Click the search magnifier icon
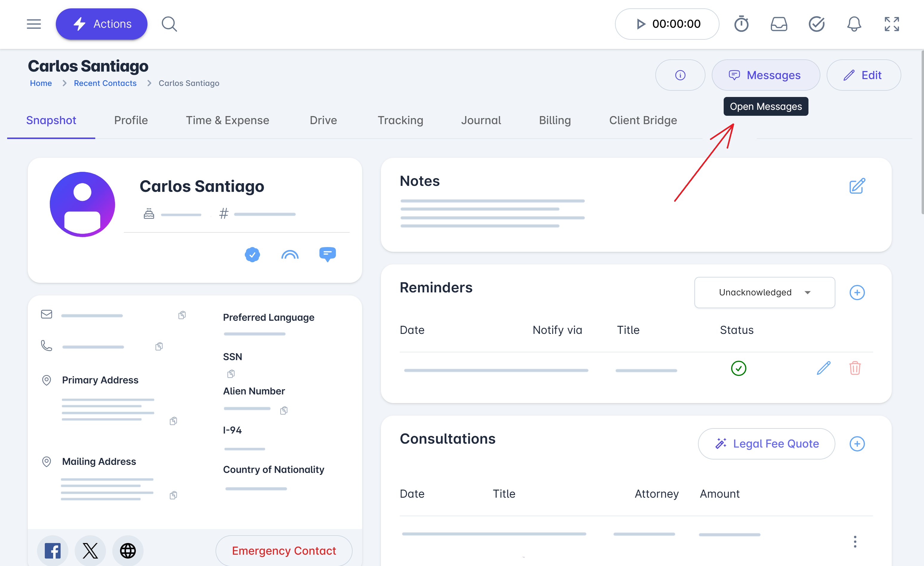 pyautogui.click(x=169, y=24)
